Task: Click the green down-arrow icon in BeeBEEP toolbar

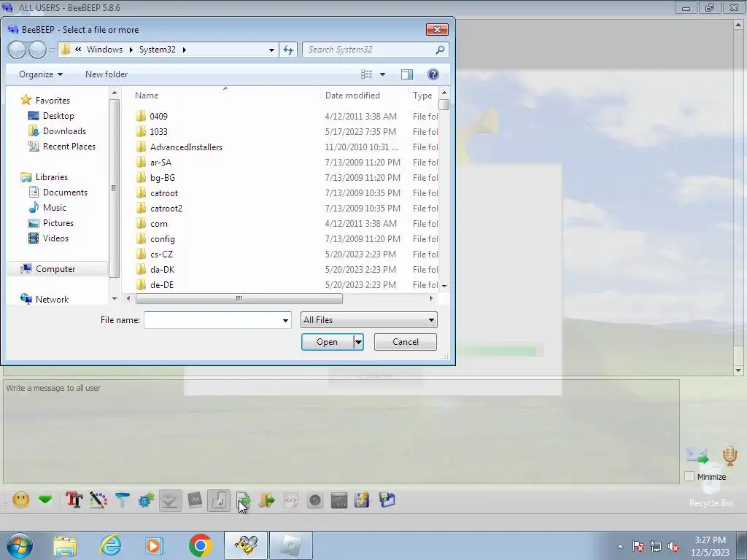Action: tap(45, 500)
